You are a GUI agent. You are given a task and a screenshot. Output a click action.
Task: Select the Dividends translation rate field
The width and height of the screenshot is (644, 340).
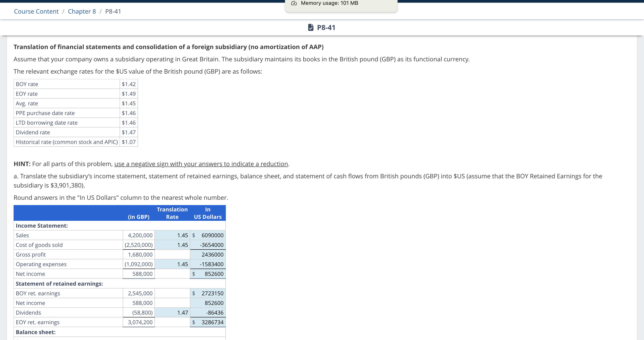172,312
